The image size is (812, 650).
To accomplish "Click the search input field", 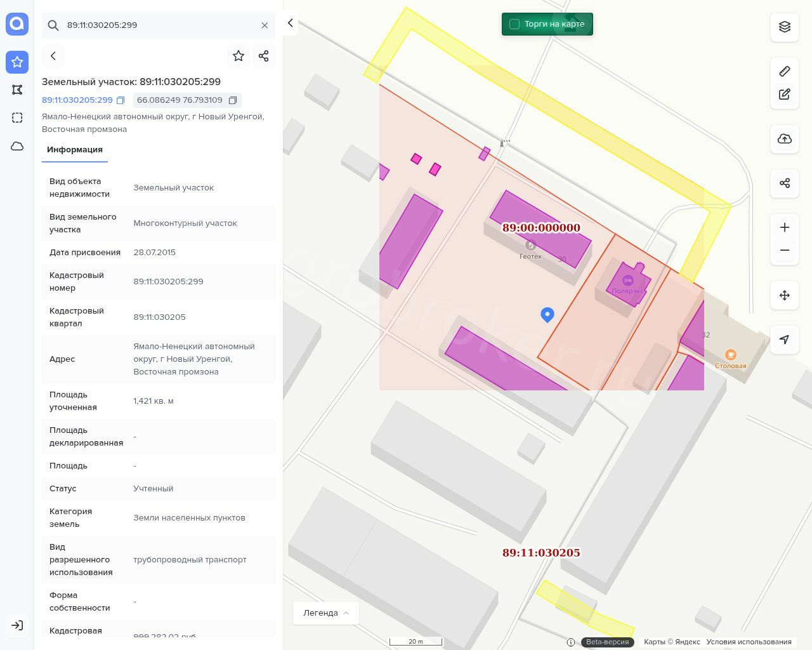I will [x=159, y=25].
